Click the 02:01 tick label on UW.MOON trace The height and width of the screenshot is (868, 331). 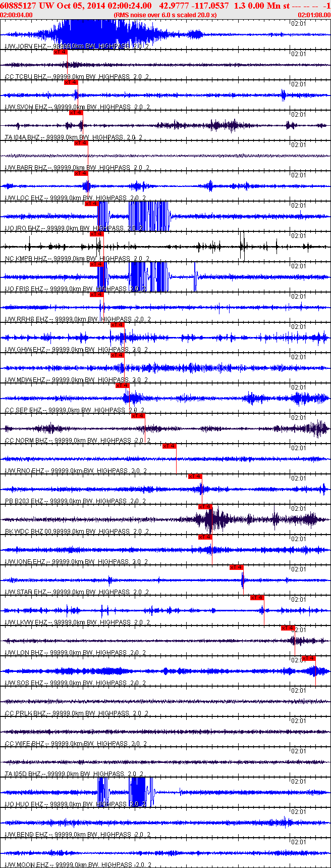[x=299, y=842]
